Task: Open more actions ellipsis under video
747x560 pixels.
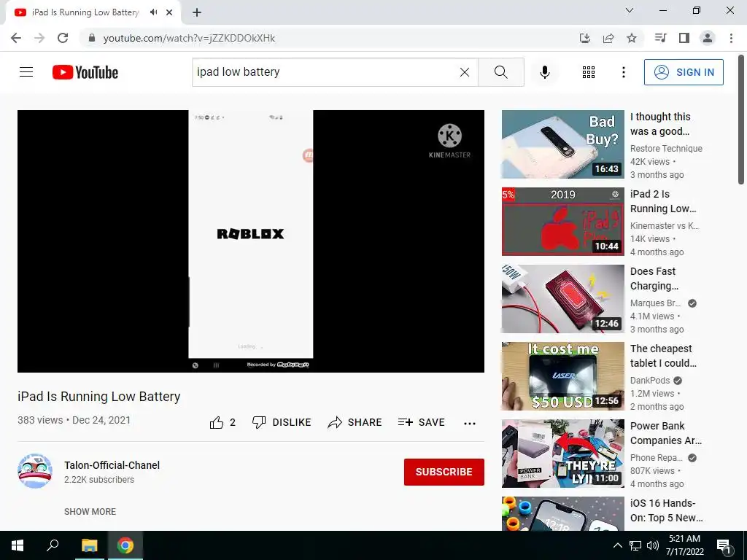Action: pyautogui.click(x=470, y=424)
